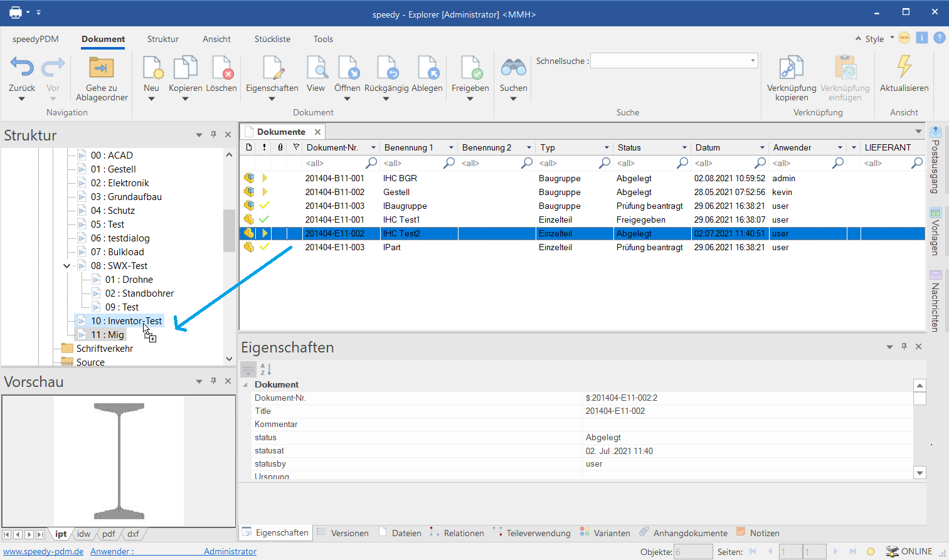Viewport: 949px width, 560px height.
Task: Click the Administrator user link
Action: [230, 551]
